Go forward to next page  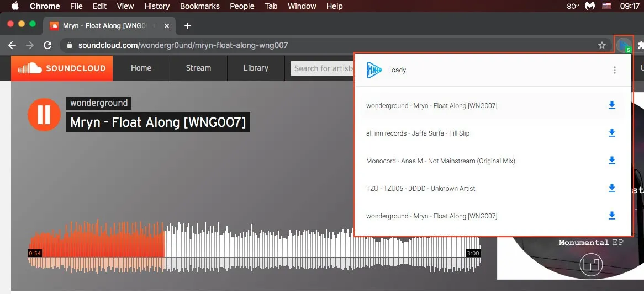click(30, 45)
